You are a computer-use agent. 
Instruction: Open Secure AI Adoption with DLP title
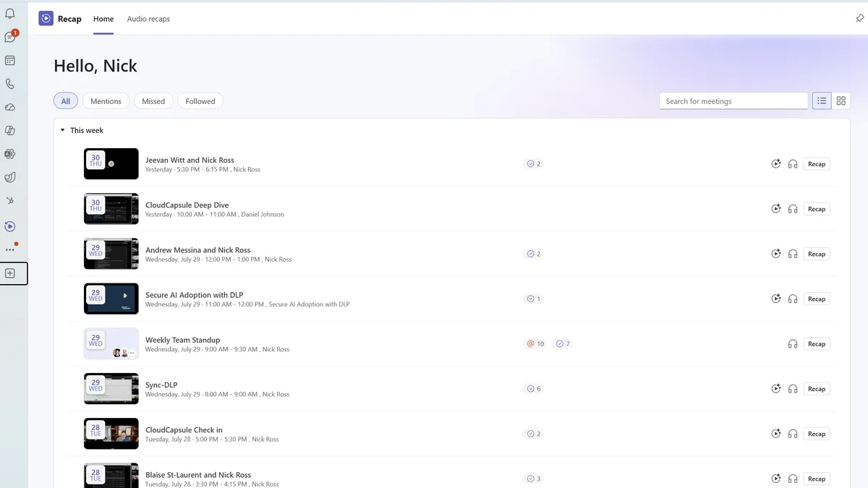point(194,295)
